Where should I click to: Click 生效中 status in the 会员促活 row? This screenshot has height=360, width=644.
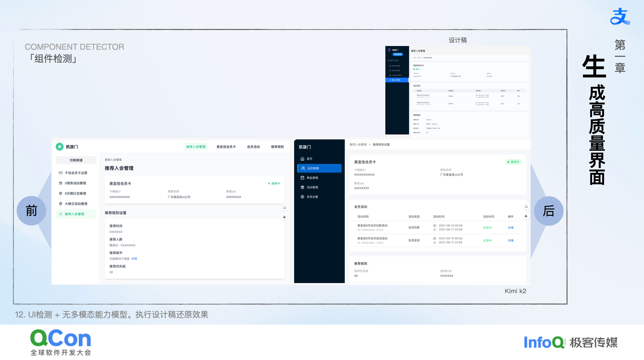[x=488, y=240]
